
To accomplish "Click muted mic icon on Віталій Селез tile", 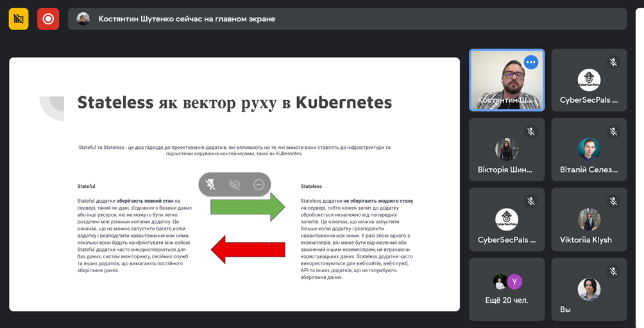I will pos(613,132).
